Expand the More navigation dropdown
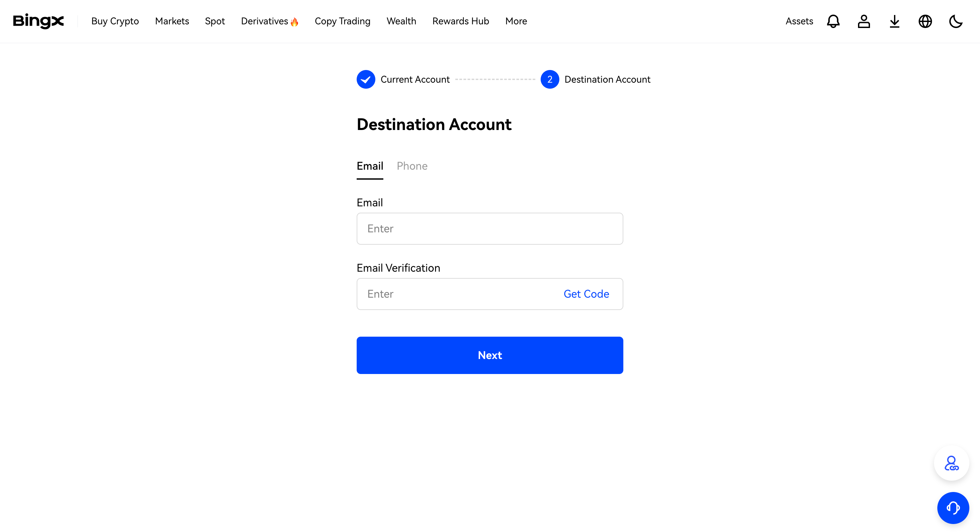980x532 pixels. pos(517,21)
